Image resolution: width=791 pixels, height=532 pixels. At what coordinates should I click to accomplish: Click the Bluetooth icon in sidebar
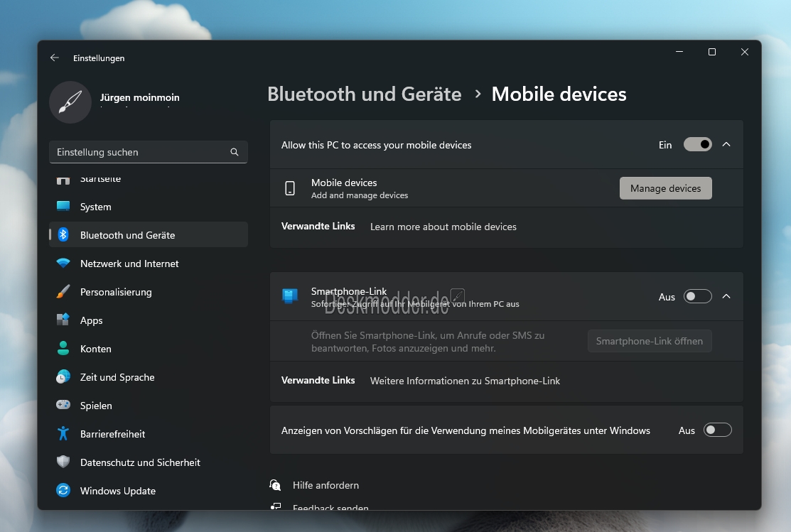click(63, 235)
